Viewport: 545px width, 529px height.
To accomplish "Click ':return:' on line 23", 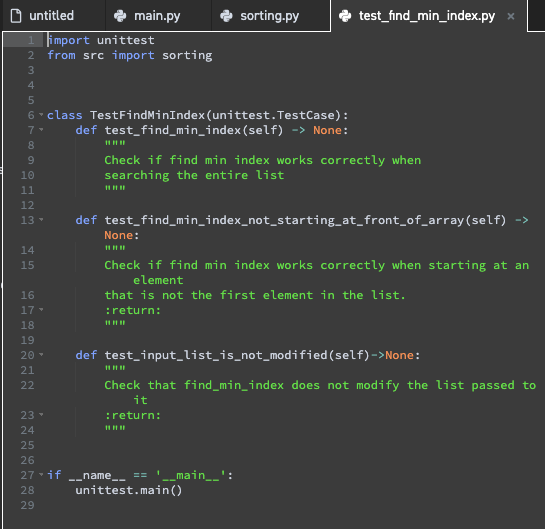I will coord(133,415).
